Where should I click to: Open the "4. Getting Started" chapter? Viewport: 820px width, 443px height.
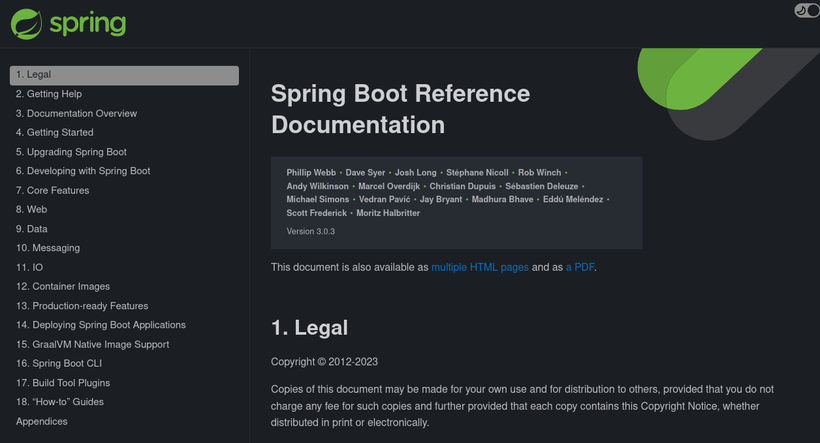(54, 132)
